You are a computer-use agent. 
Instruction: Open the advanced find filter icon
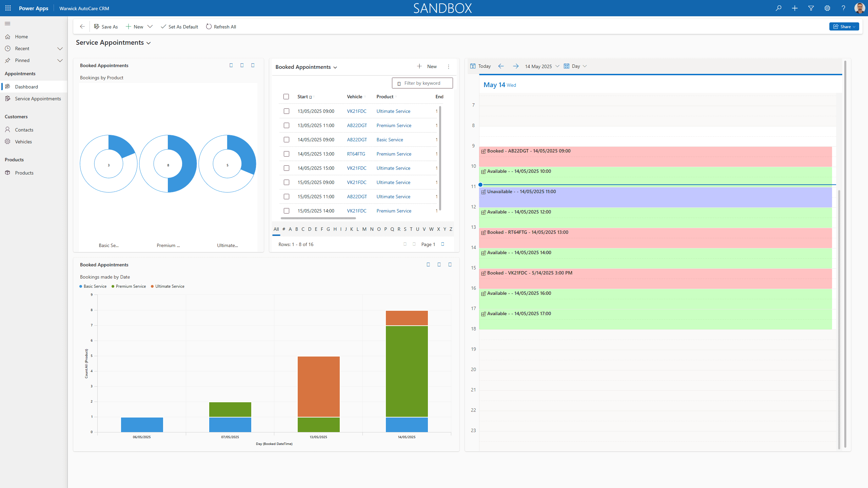811,8
